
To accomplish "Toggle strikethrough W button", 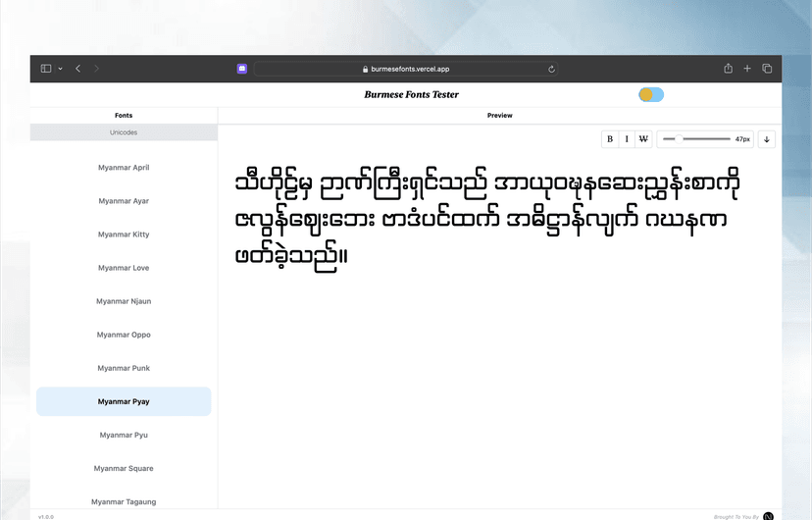I will click(x=643, y=138).
